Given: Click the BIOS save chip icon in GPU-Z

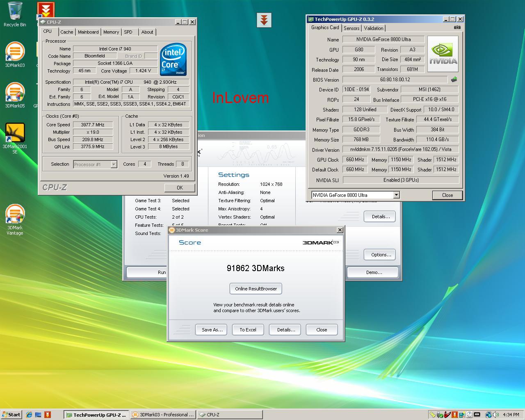Looking at the screenshot, I should 454,79.
